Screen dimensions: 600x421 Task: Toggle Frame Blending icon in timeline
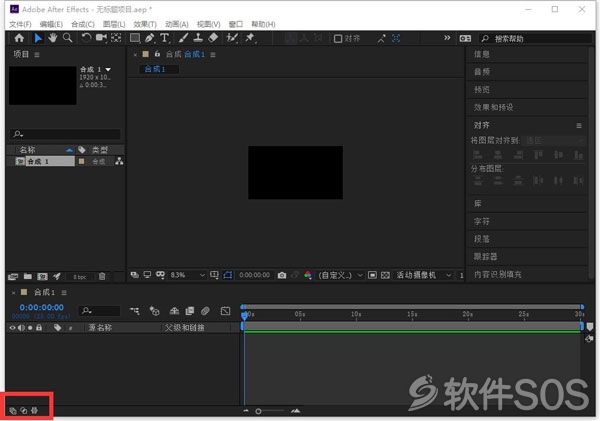(190, 311)
